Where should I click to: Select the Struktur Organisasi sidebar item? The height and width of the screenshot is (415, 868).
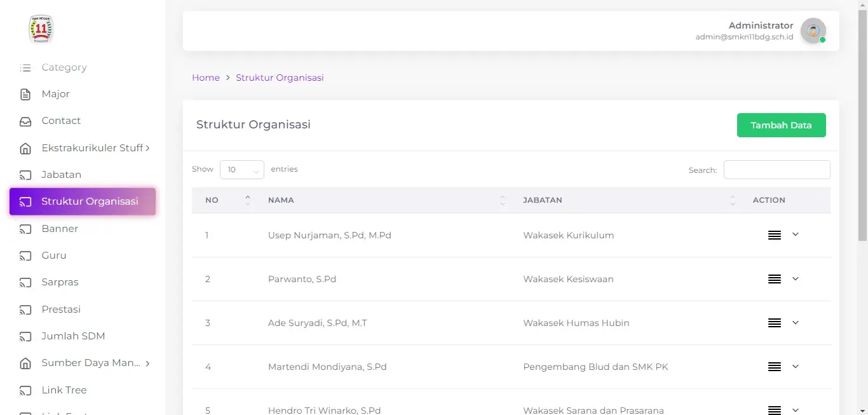click(83, 201)
